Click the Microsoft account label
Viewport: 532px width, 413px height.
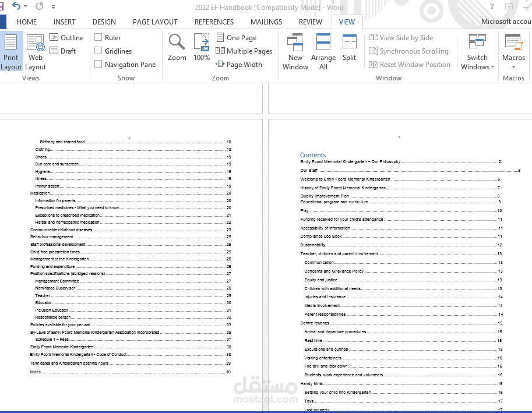click(x=506, y=22)
